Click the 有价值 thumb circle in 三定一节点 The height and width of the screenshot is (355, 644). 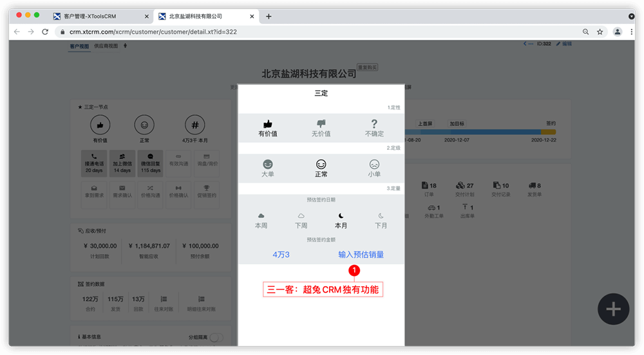point(100,125)
